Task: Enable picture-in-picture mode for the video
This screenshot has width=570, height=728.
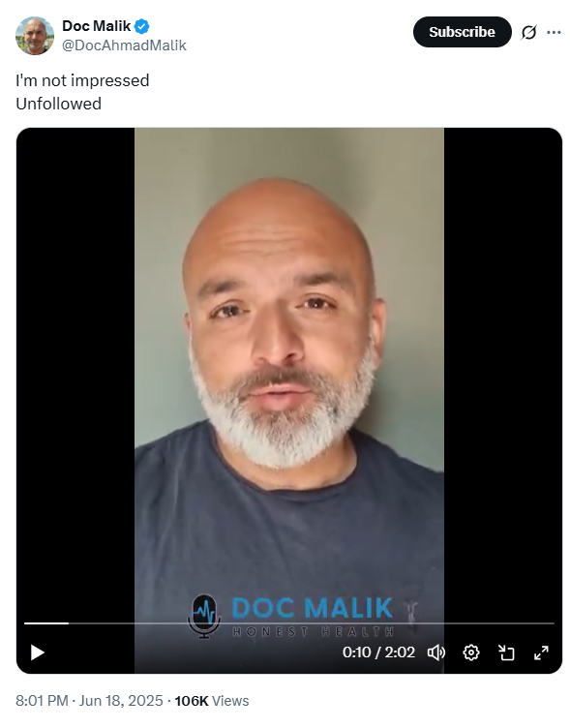Action: coord(506,652)
